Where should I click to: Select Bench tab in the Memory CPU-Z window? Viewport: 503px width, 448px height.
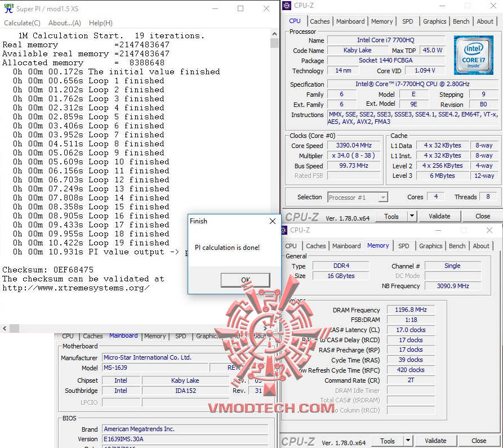coord(457,246)
